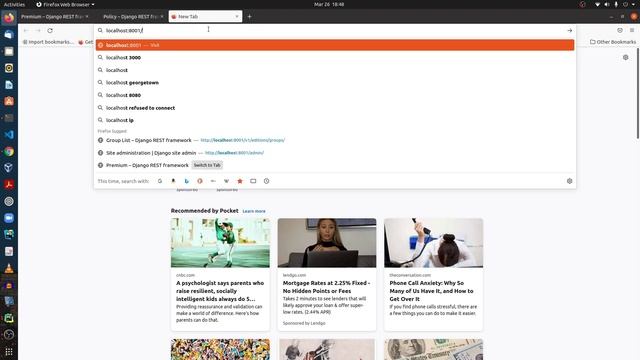This screenshot has width=640, height=360.
Task: Open Rhythmbox from the dock
Action: (9, 68)
